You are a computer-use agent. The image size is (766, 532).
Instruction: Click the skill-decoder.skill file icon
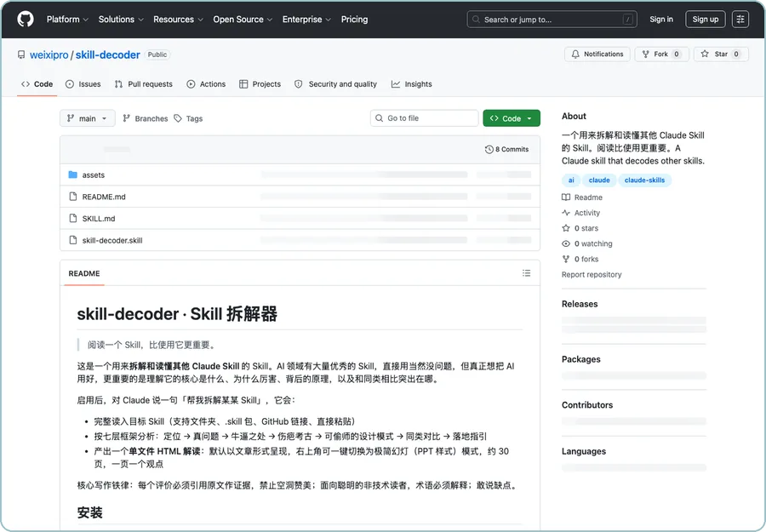tap(73, 240)
